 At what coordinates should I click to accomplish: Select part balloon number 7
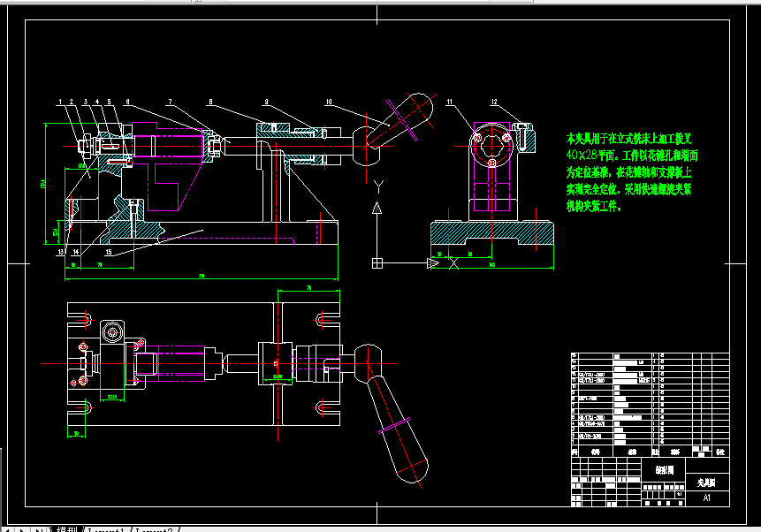point(170,102)
